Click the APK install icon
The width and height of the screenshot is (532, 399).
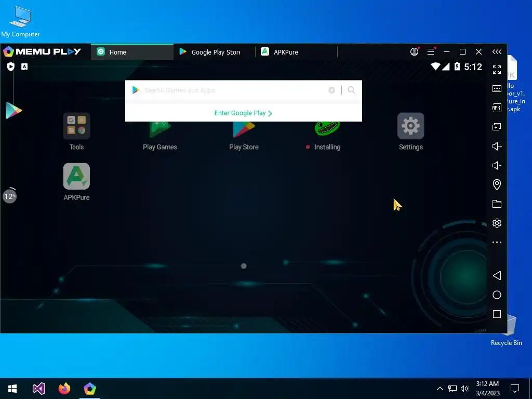tap(497, 108)
